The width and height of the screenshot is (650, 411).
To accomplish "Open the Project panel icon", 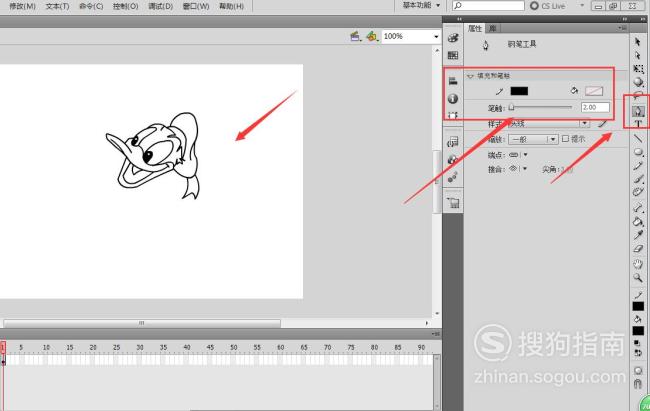I will pyautogui.click(x=453, y=203).
